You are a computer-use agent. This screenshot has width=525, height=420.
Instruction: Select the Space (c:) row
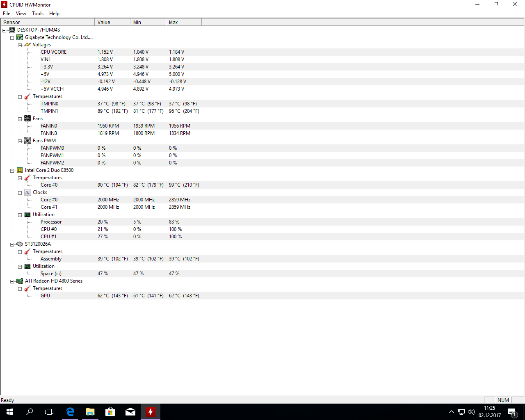pyautogui.click(x=282, y=274)
